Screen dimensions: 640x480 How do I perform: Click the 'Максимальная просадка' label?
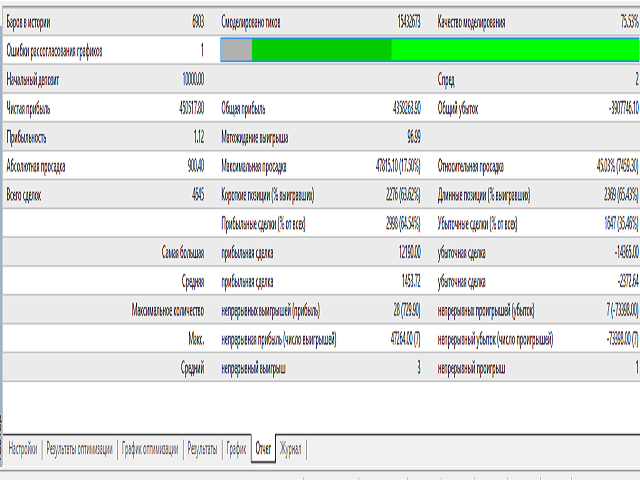[x=253, y=167]
